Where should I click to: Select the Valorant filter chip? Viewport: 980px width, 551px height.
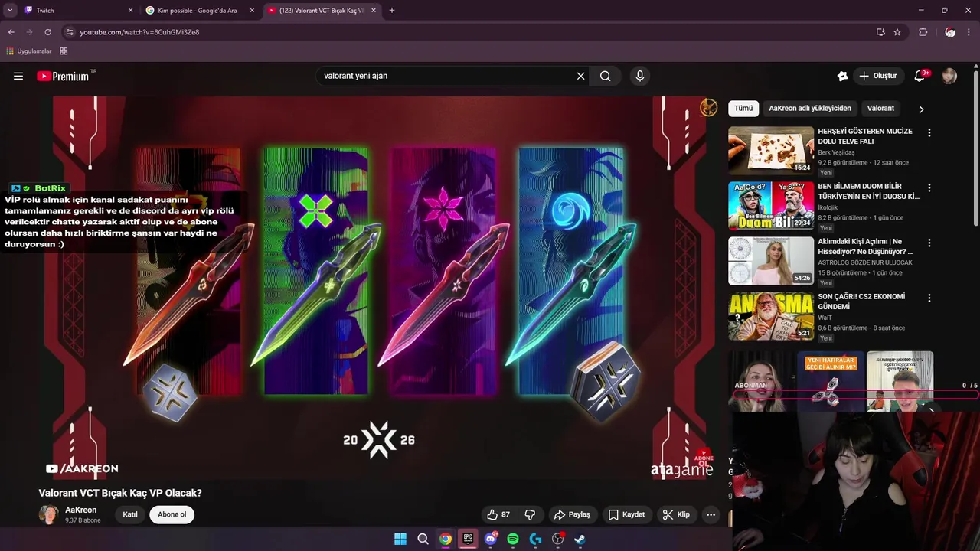click(x=880, y=109)
